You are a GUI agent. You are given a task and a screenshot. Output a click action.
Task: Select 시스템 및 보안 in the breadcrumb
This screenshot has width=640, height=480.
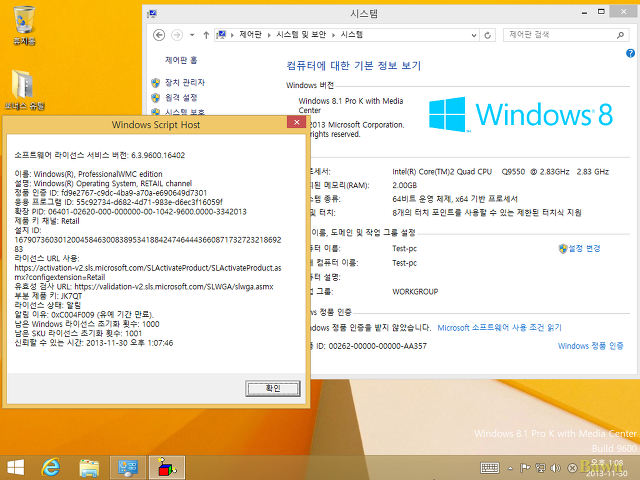301,35
